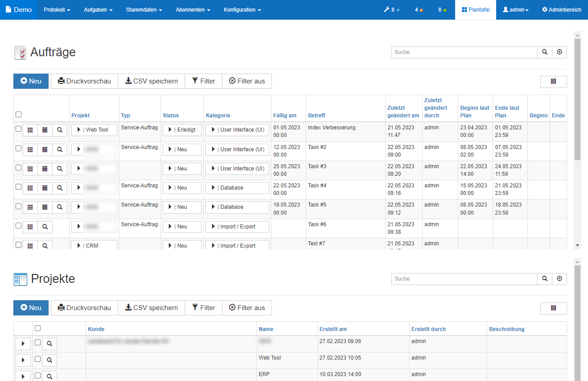Click the Aufträge panel vertical scrollbar thumb
Image resolution: width=588 pixels, height=381 pixels.
pos(578,99)
